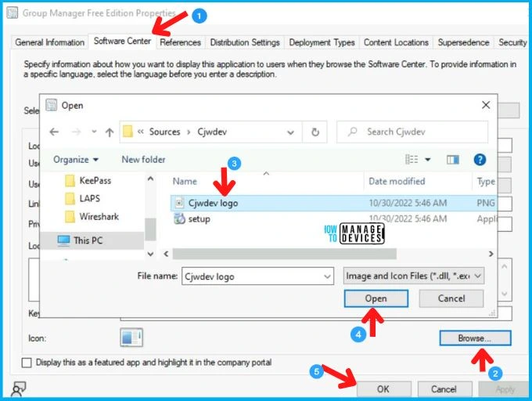Screen dimensions: 532x401
Task: Open the Deployment Types tab
Action: (322, 42)
